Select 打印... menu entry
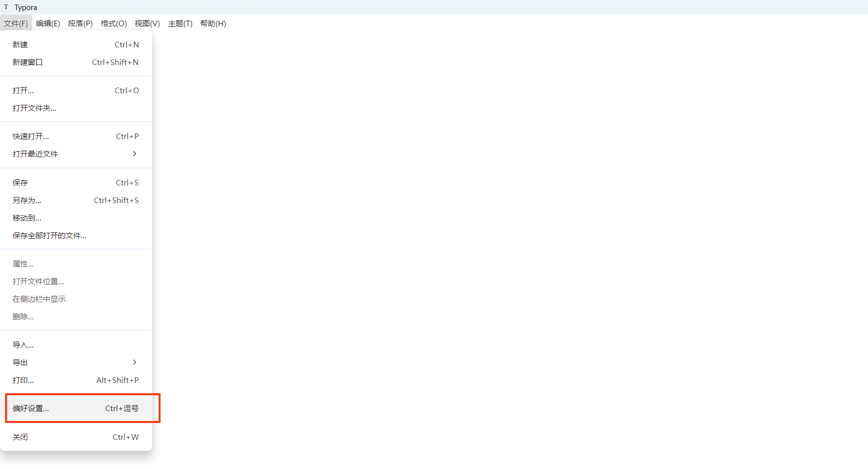Screen dimensions: 868x469 tap(23, 380)
